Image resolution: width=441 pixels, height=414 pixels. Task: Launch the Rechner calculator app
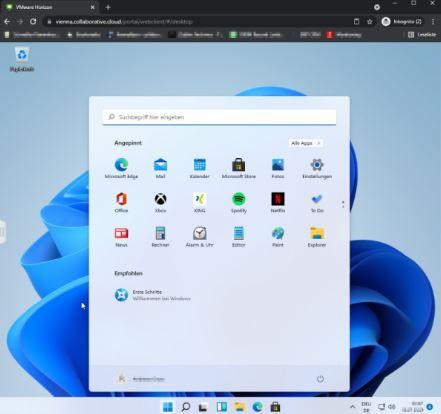coord(160,237)
